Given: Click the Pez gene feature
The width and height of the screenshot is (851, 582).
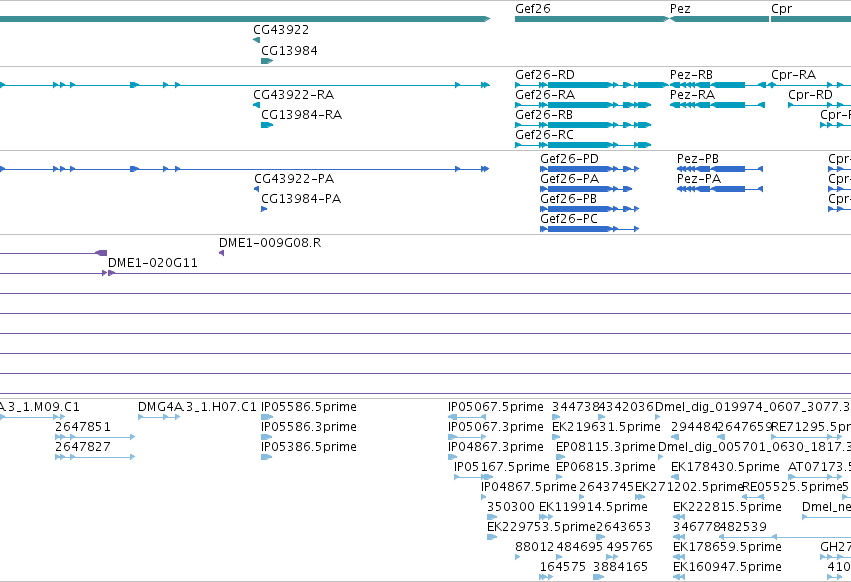Looking at the screenshot, I should coord(720,19).
